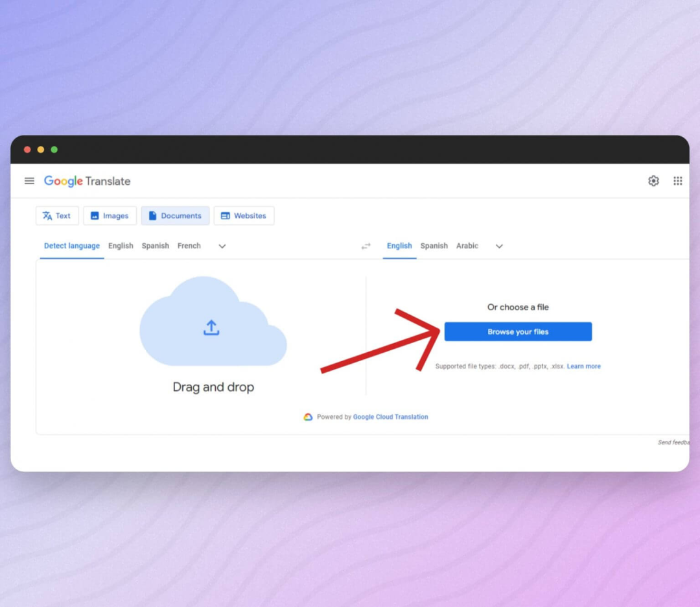Switch to the Websites translation tab
This screenshot has height=607, width=700.
coord(244,216)
